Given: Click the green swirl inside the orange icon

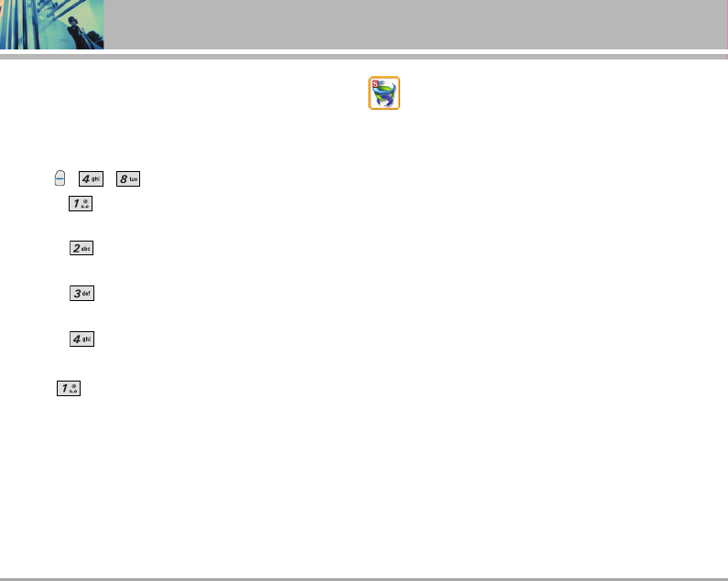Looking at the screenshot, I should pyautogui.click(x=385, y=91).
